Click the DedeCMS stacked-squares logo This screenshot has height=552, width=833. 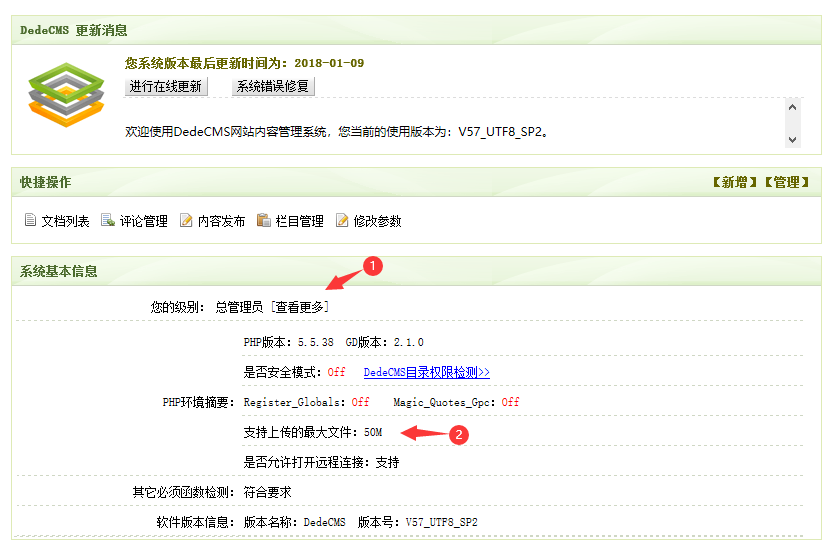66,94
